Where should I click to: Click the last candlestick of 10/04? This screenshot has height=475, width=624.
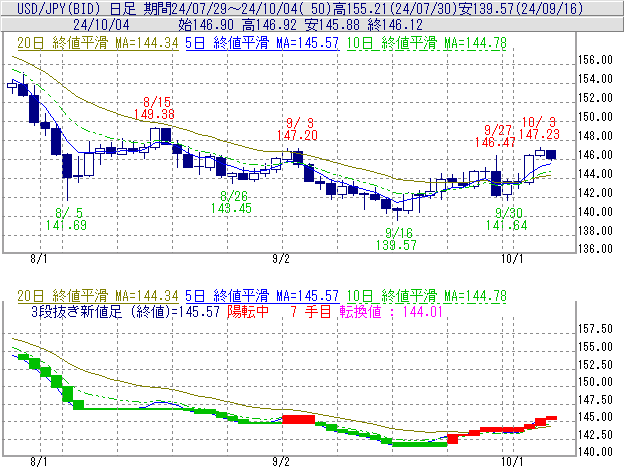click(x=551, y=155)
